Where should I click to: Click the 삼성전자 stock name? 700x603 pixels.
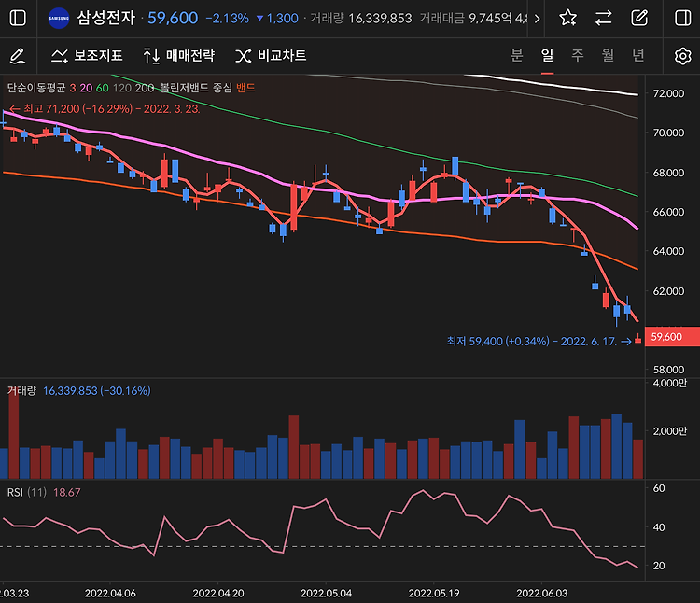(x=106, y=19)
